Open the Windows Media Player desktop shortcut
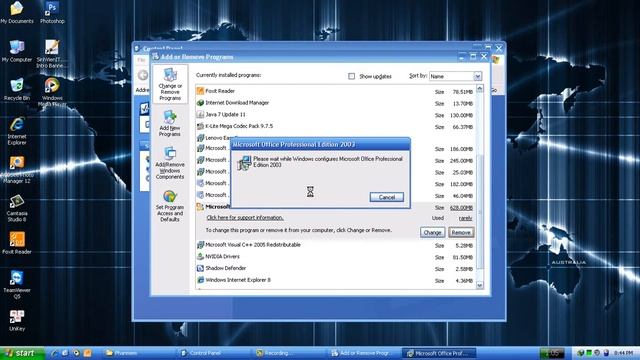Screen dimensions: 640x360 click(x=52, y=92)
